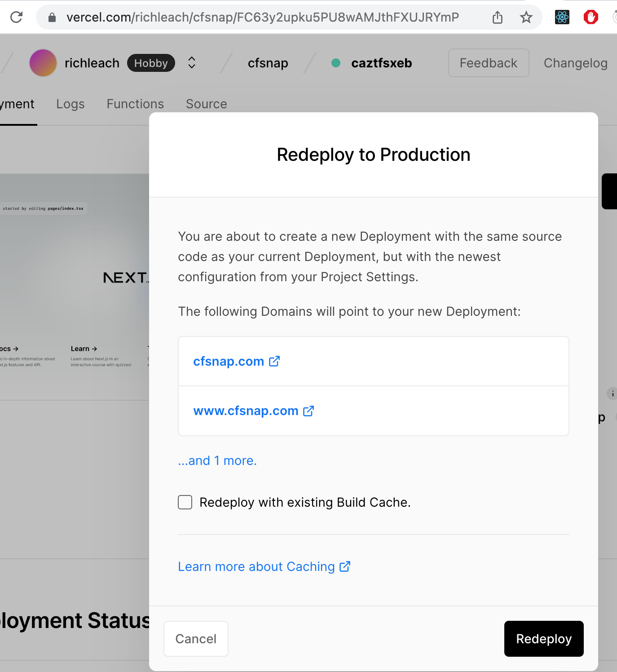Click the info icon on the right edge
The width and height of the screenshot is (617, 672).
(613, 393)
